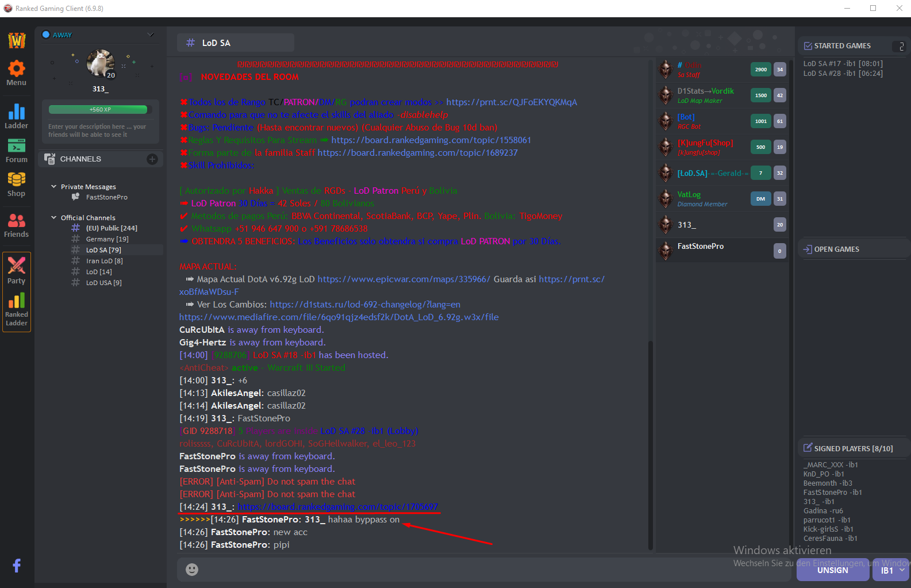Screen dimensions: 911x588
Task: Open the d1stats.ru changelog link
Action: [365, 305]
